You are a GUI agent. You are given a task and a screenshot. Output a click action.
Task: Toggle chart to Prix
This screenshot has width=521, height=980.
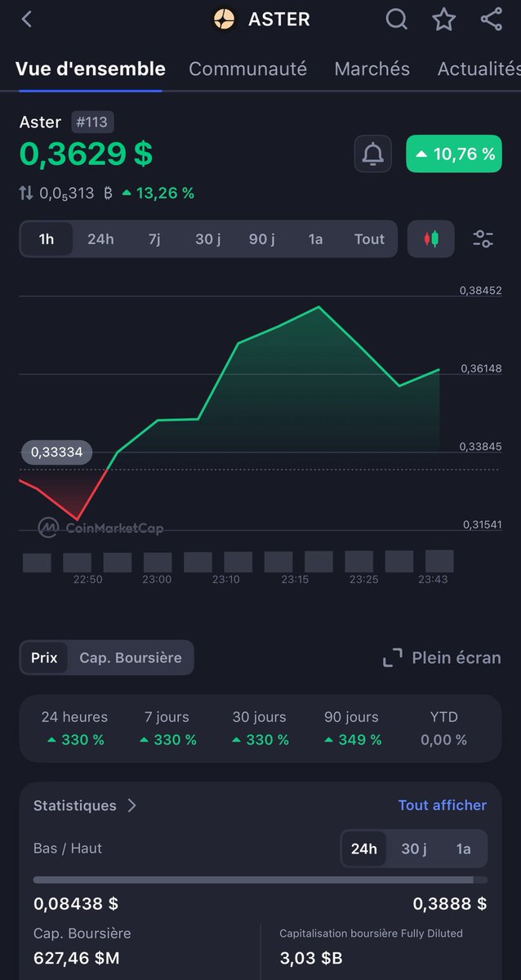tap(44, 657)
